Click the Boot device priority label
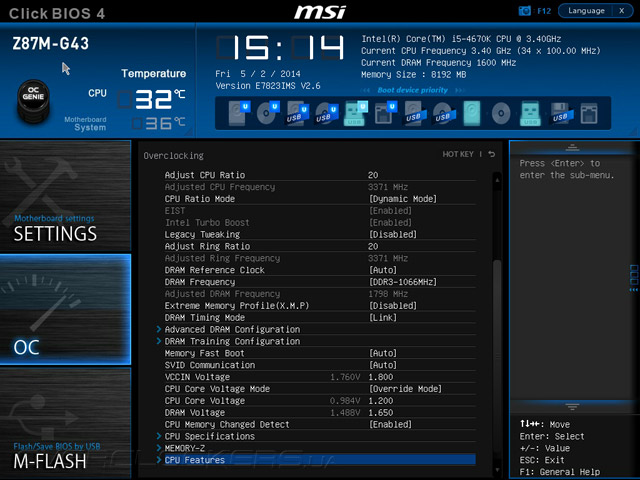This screenshot has width=640, height=480. coord(413,90)
